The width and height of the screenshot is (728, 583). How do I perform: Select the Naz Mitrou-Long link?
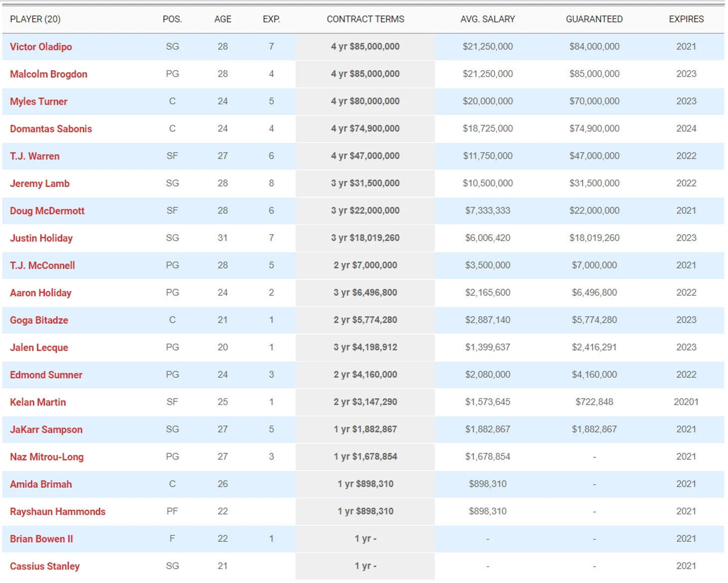pyautogui.click(x=47, y=457)
